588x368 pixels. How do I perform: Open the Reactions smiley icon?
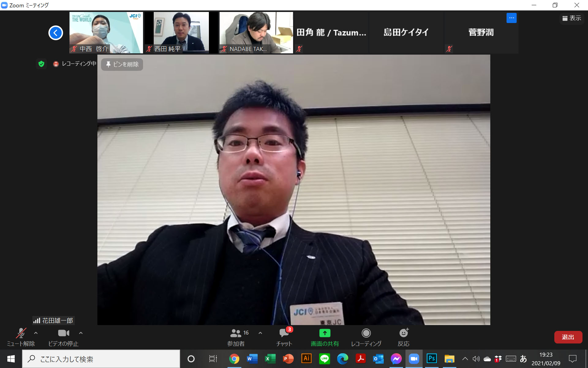coord(403,334)
